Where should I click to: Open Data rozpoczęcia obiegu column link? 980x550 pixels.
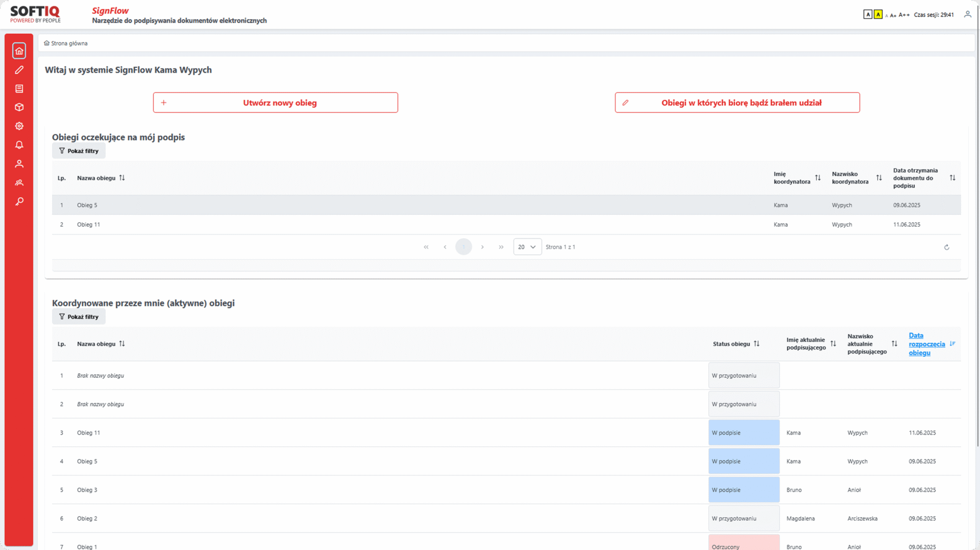(926, 344)
